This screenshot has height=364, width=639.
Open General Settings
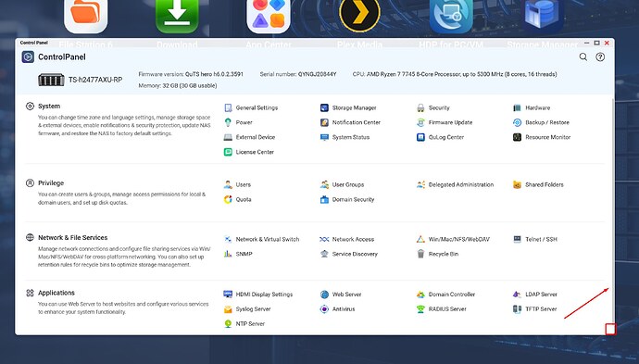(251, 108)
